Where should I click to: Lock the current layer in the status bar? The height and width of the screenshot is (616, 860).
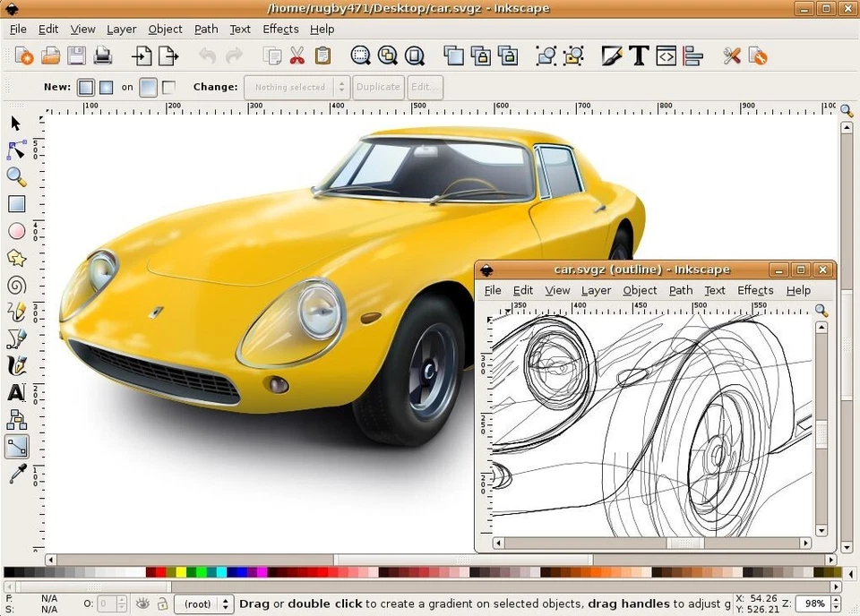[x=162, y=603]
